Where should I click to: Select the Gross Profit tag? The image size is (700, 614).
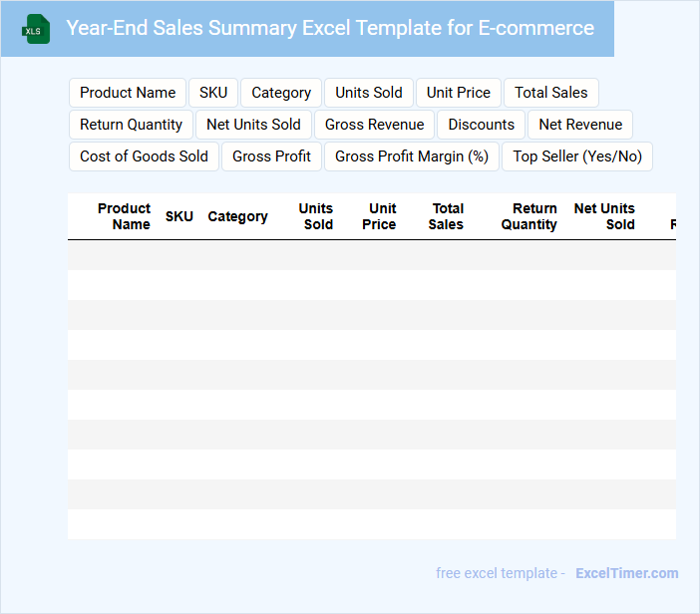click(272, 156)
